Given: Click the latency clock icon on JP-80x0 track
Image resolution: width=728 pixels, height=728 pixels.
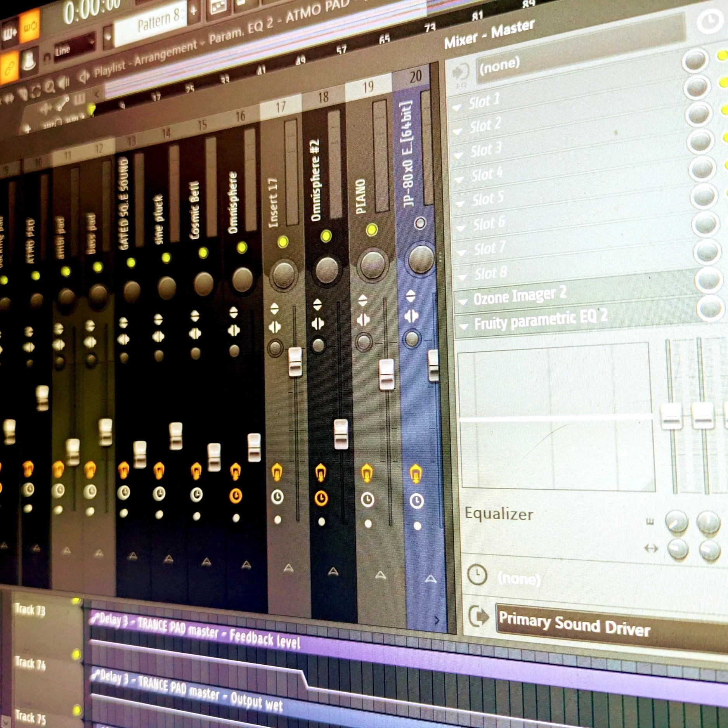Looking at the screenshot, I should click(x=416, y=501).
